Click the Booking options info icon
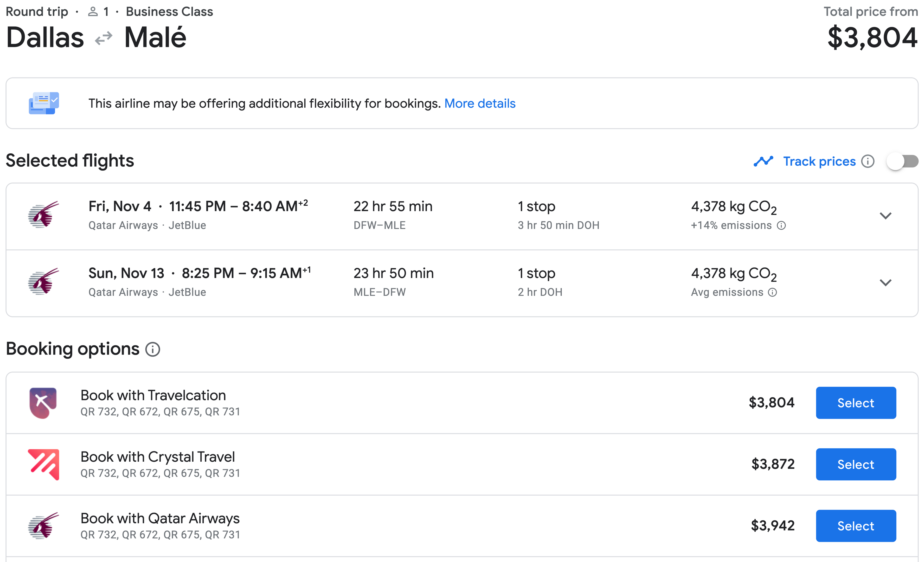Image resolution: width=924 pixels, height=562 pixels. pos(153,350)
